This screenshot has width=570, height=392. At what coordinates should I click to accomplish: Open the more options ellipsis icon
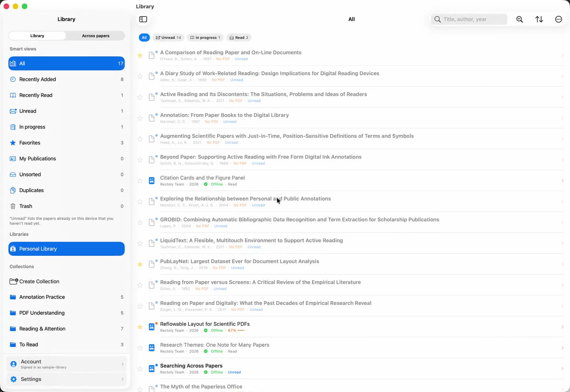[559, 19]
